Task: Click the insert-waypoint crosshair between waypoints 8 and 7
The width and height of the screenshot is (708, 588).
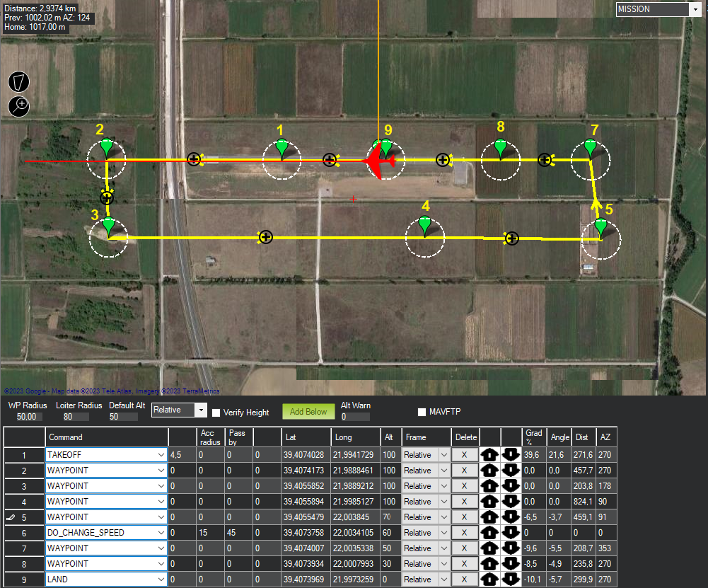Action: 545,160
